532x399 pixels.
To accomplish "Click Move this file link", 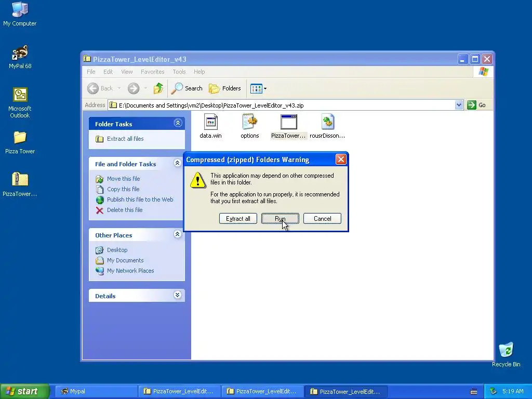I will pyautogui.click(x=124, y=179).
